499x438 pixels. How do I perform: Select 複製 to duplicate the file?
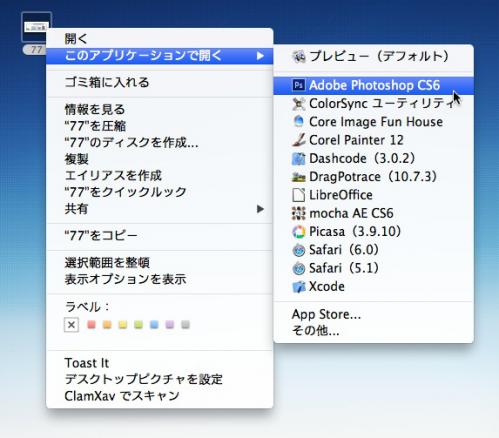point(160,159)
